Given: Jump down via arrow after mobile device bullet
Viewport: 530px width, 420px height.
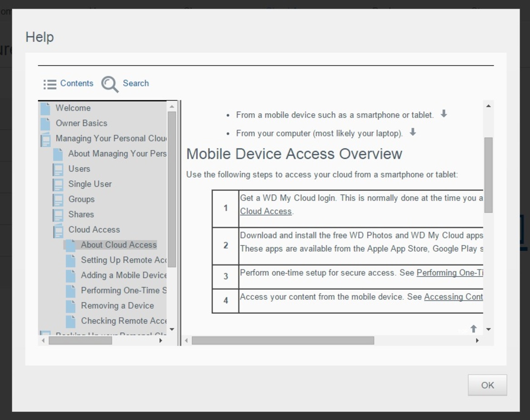Looking at the screenshot, I should point(444,114).
